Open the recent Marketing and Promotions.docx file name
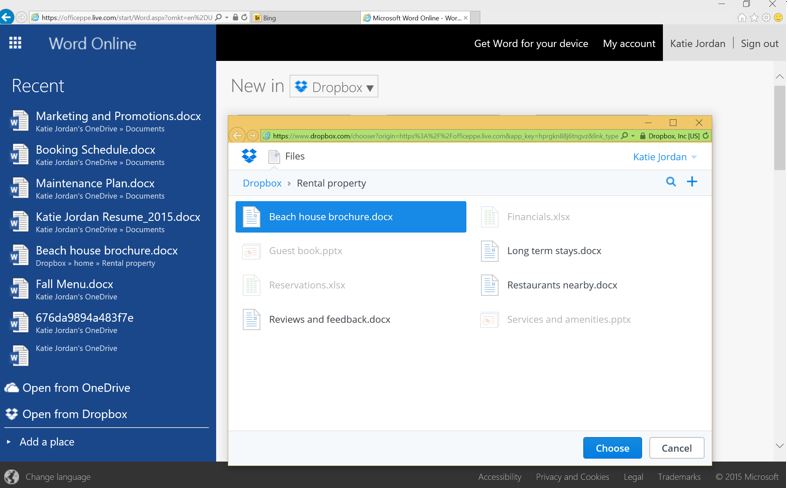788x488 pixels. click(118, 116)
